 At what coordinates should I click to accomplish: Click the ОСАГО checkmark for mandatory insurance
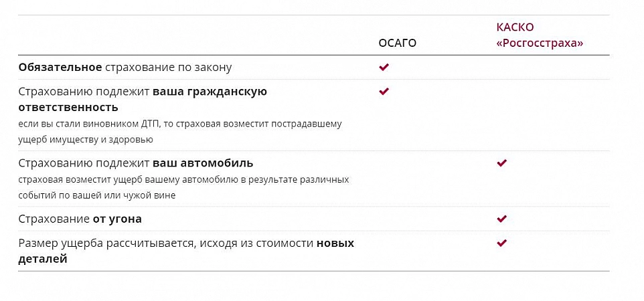tap(384, 68)
